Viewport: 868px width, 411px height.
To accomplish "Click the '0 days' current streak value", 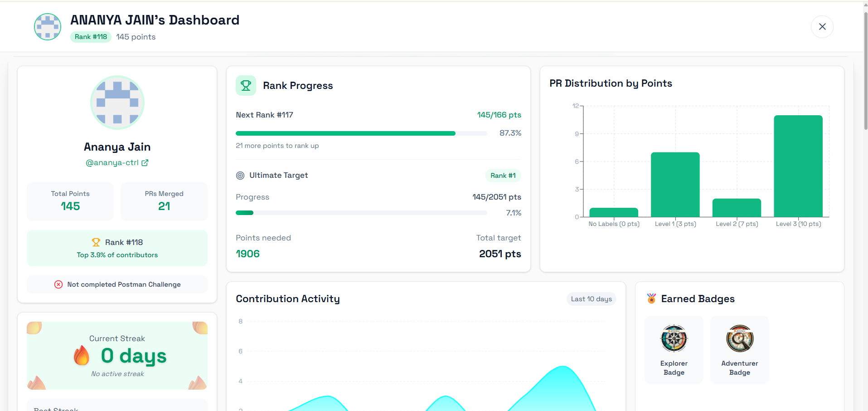I will pos(134,356).
